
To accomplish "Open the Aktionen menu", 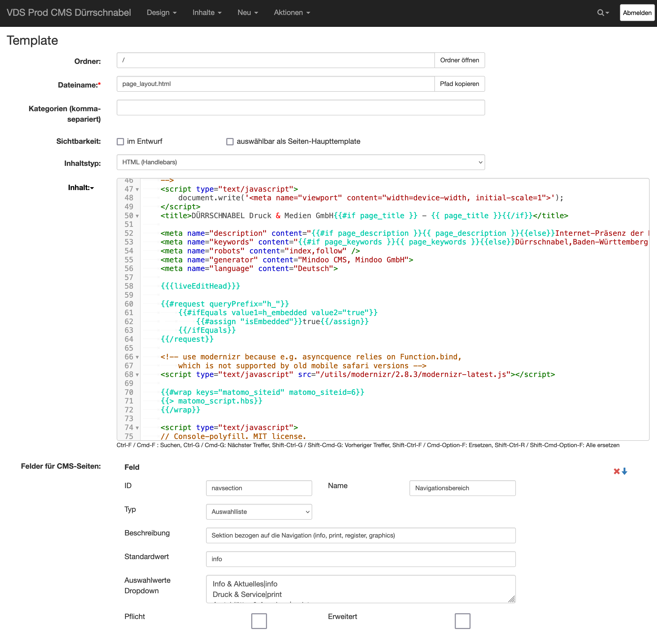I will [292, 13].
